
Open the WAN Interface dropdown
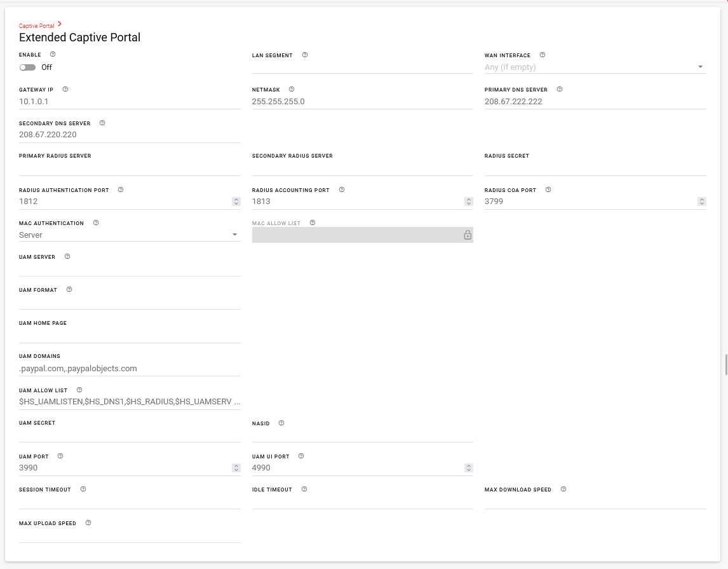click(x=699, y=66)
